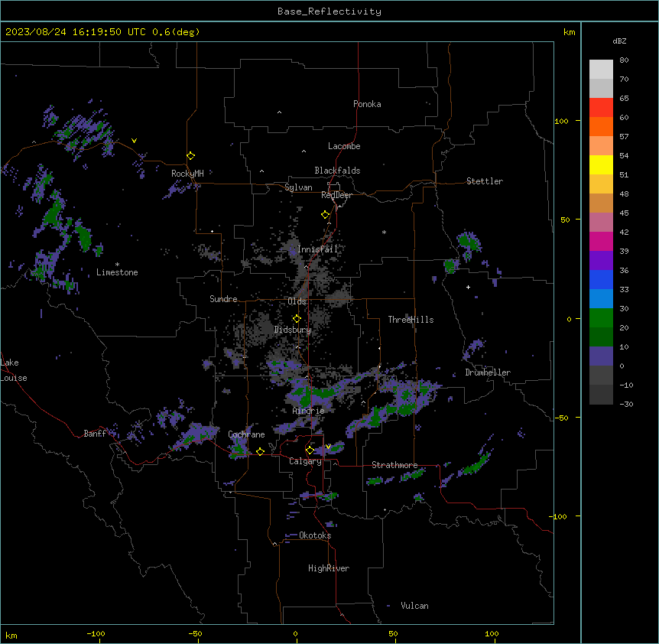Screen dimensions: 659x644
Task: Select the Okotoks label
Action: click(x=315, y=535)
